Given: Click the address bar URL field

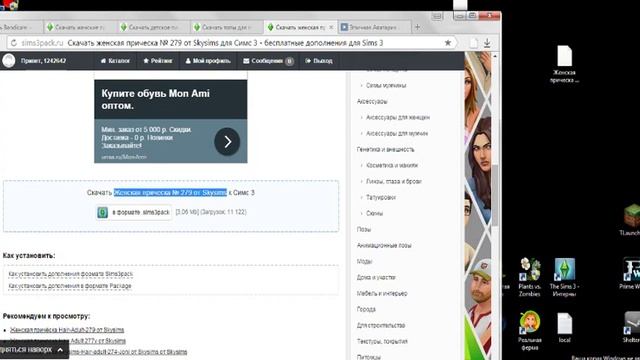Looking at the screenshot, I should [231, 43].
